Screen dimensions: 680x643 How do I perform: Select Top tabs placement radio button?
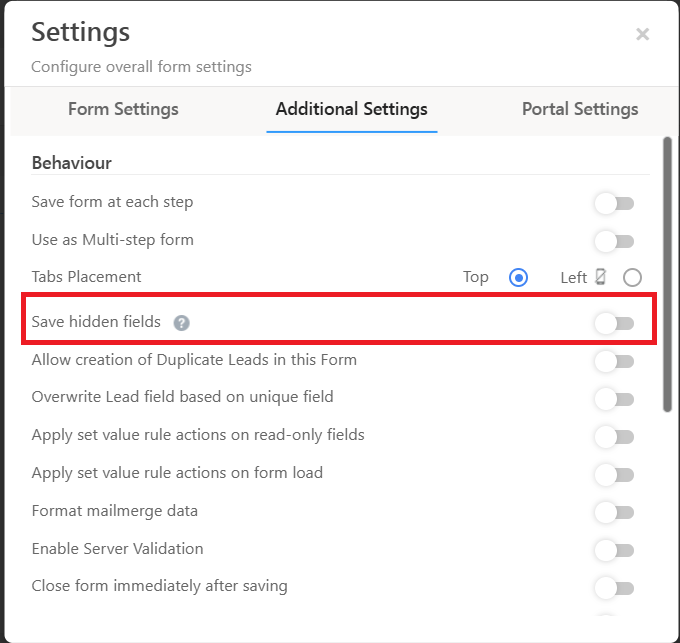518,278
